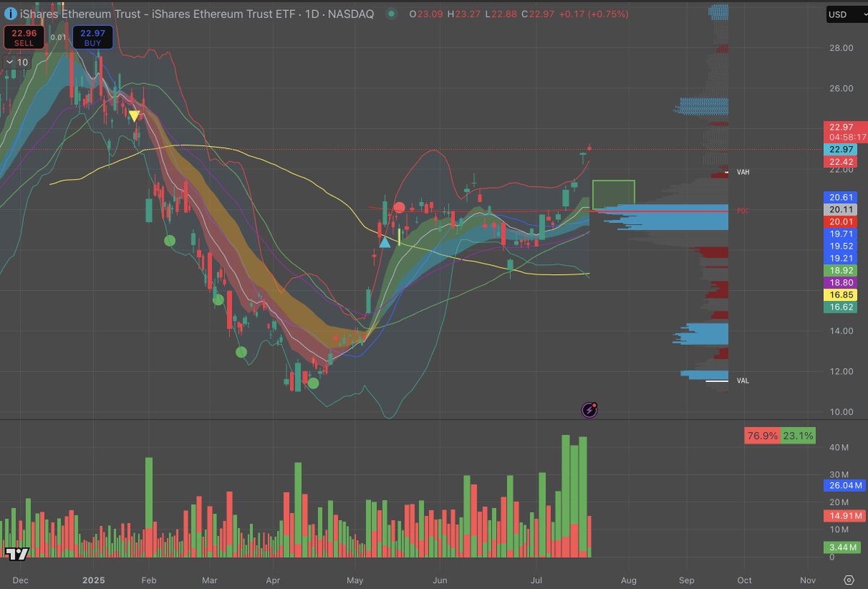868x589 pixels.
Task: Click the 40 M volume scale label
Action: [x=839, y=448]
